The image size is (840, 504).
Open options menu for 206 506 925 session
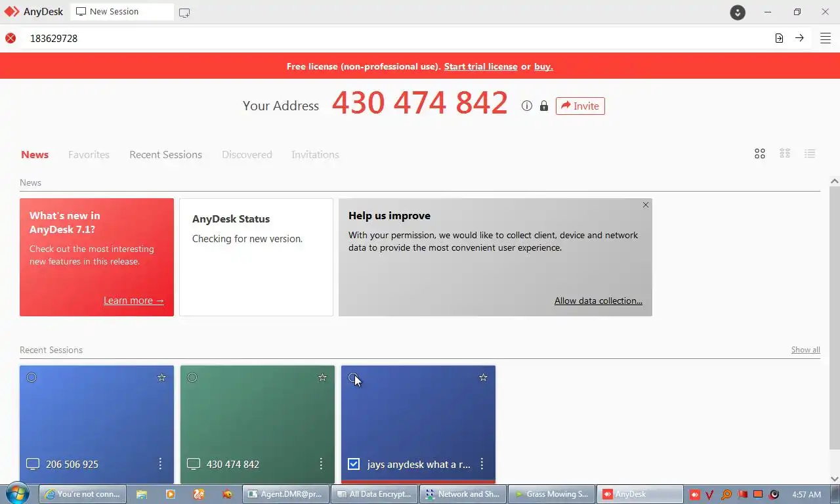point(160,464)
